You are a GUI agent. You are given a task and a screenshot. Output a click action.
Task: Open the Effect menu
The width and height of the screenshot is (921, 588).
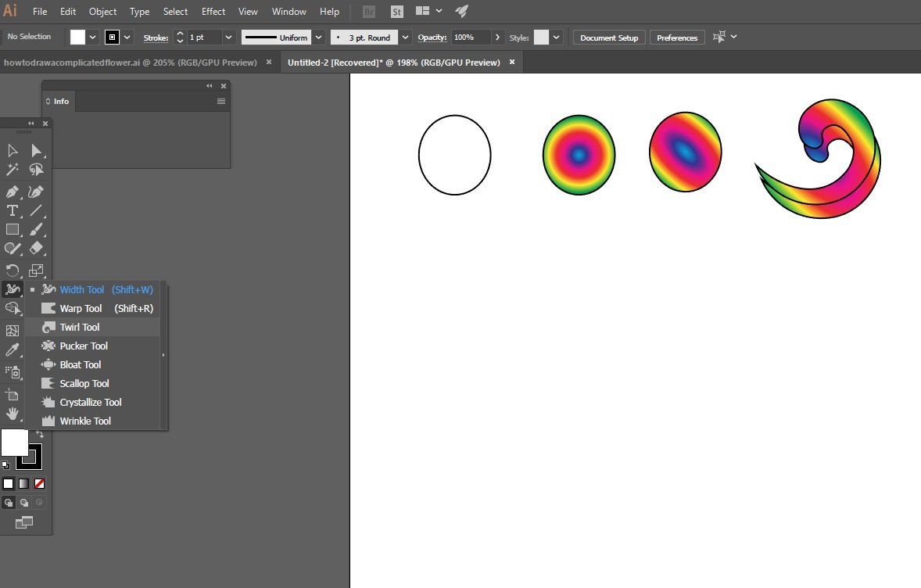click(x=213, y=12)
